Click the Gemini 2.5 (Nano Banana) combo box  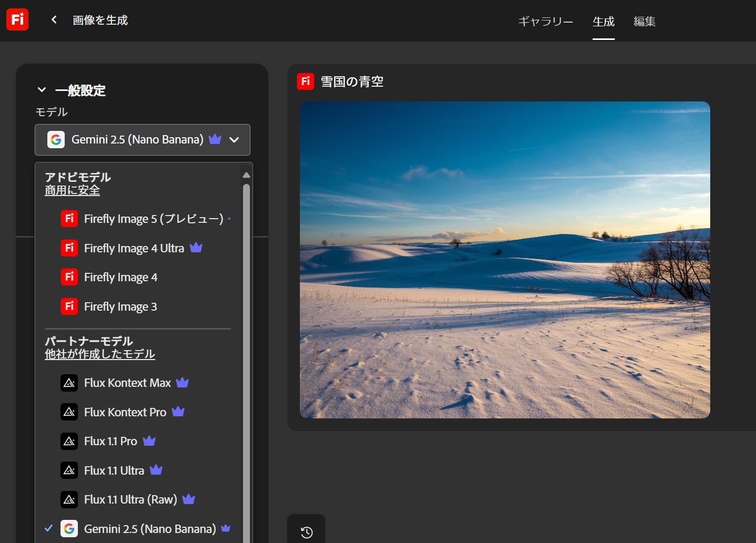(x=137, y=140)
